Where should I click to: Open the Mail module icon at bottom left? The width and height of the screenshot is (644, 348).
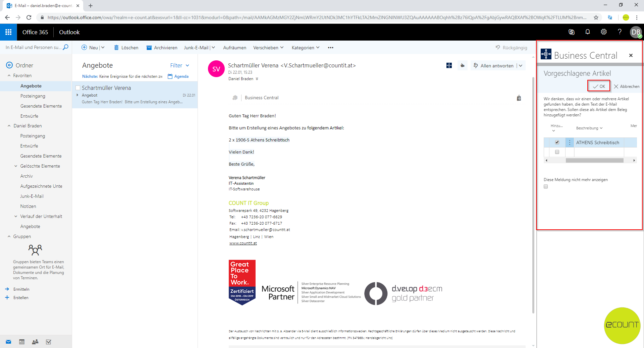[8, 342]
